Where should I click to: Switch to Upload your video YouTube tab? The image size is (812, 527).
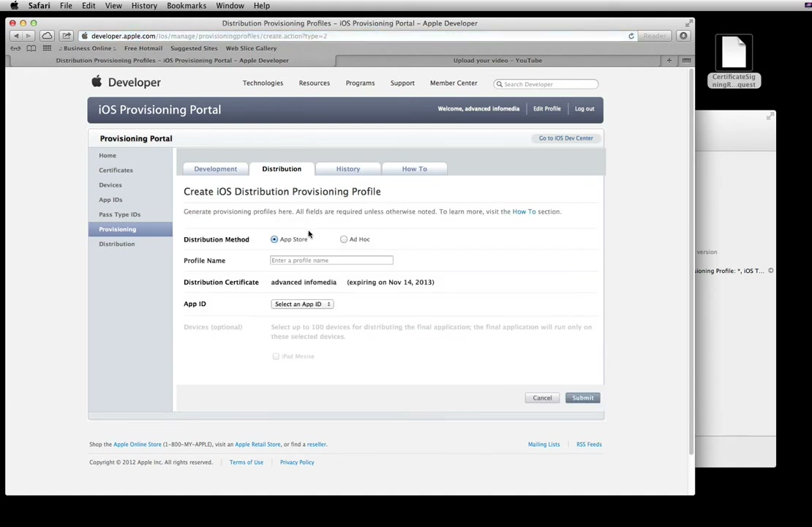pyautogui.click(x=497, y=60)
